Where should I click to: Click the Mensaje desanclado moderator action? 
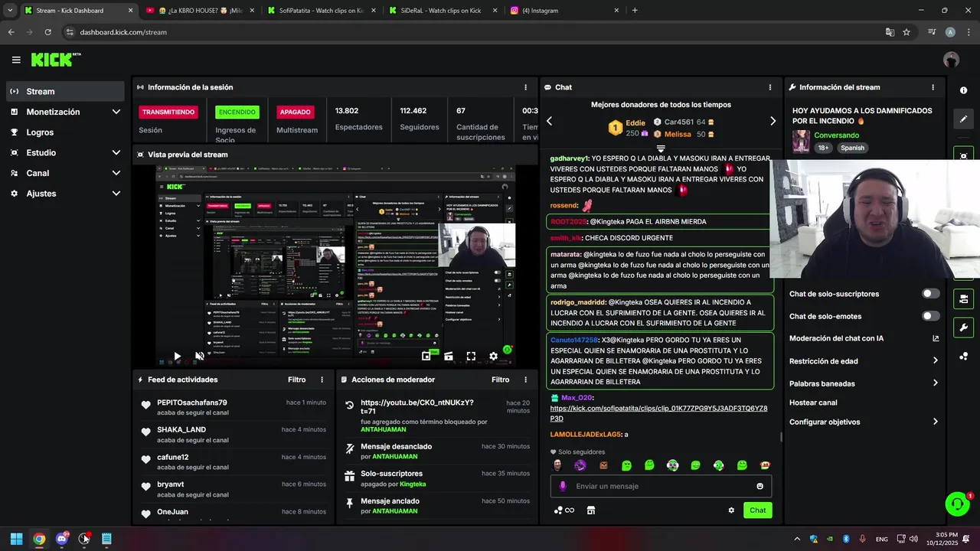pyautogui.click(x=437, y=451)
